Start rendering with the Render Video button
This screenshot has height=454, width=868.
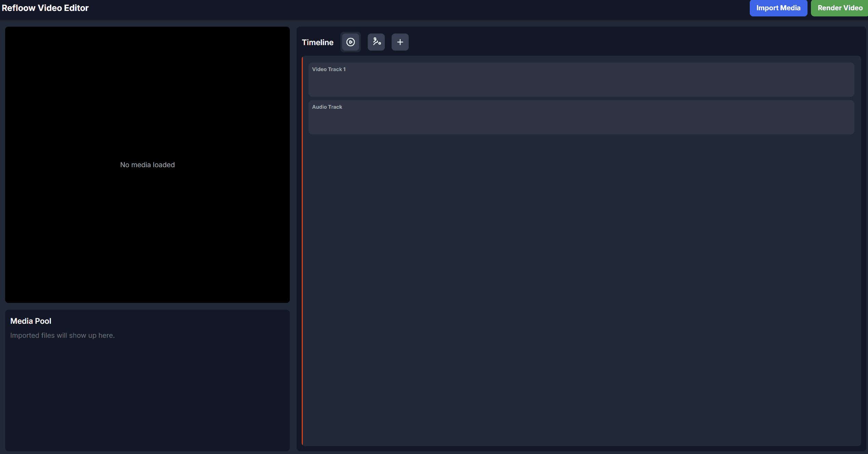click(840, 8)
